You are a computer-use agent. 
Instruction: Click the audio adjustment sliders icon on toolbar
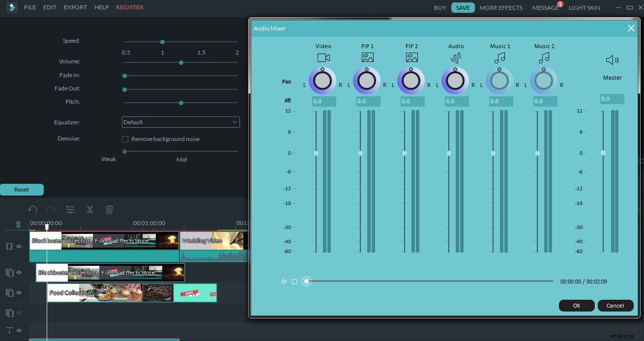click(x=70, y=209)
